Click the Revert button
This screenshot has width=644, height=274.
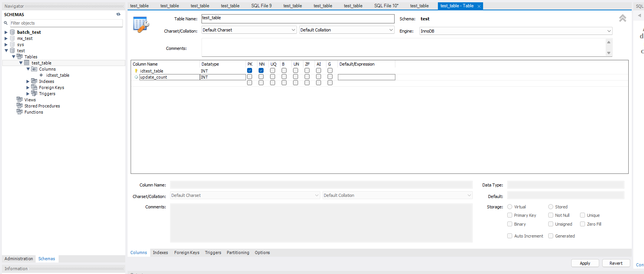pyautogui.click(x=616, y=263)
